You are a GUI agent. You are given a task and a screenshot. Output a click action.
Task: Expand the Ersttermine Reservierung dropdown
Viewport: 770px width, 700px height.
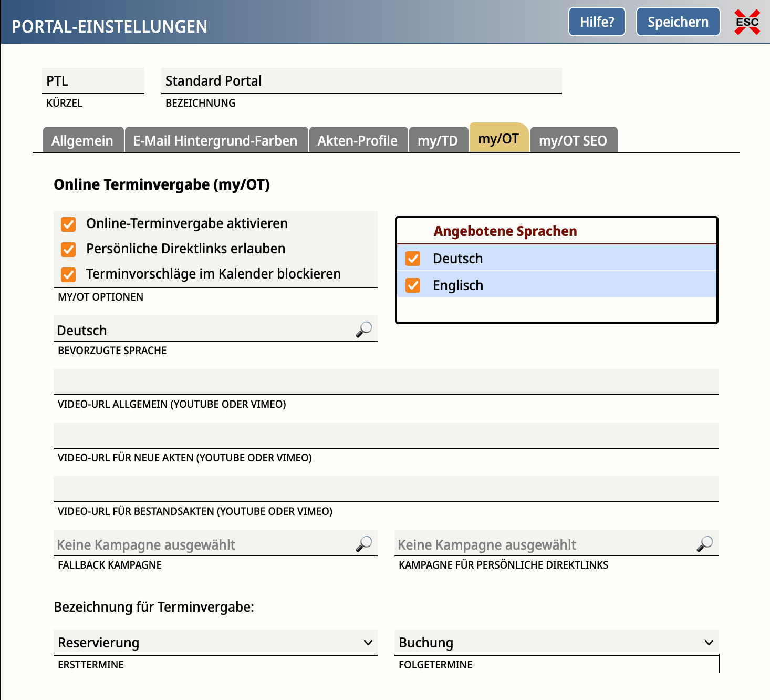pos(215,643)
